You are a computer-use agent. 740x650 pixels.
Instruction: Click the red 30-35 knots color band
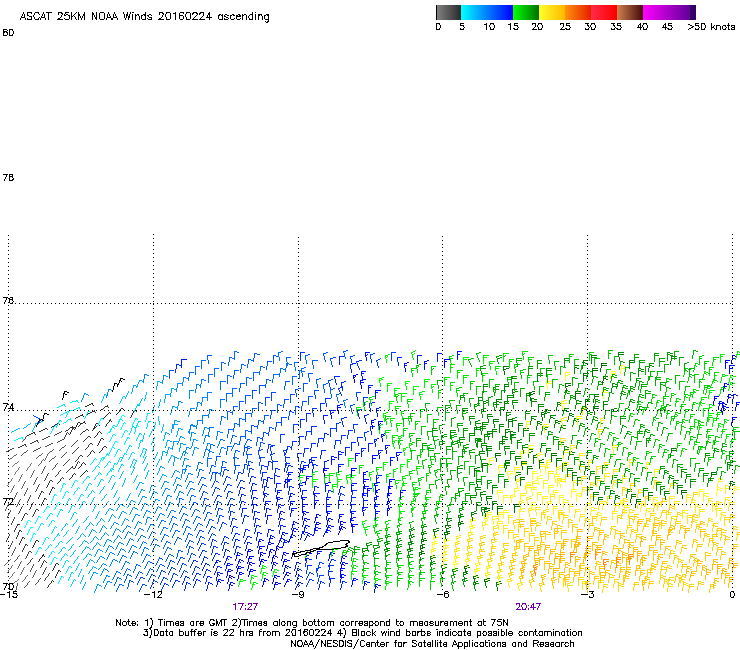click(604, 12)
